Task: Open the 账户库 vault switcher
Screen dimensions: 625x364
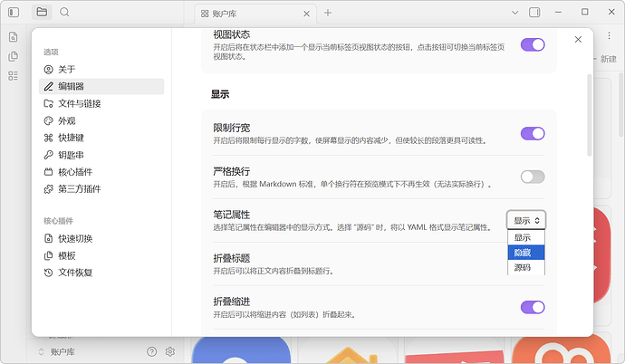Action: 63,351
